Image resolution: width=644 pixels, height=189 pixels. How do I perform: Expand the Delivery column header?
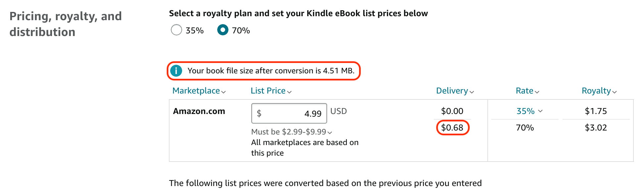[455, 91]
